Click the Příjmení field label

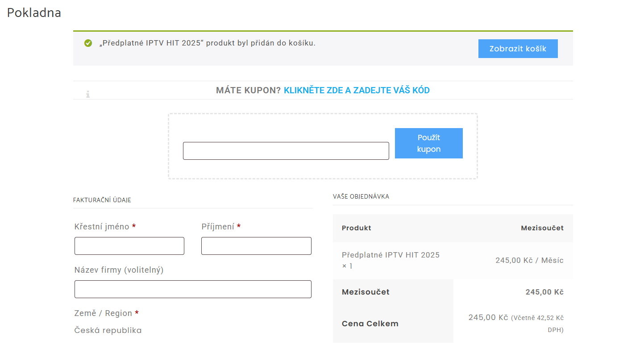coord(218,227)
